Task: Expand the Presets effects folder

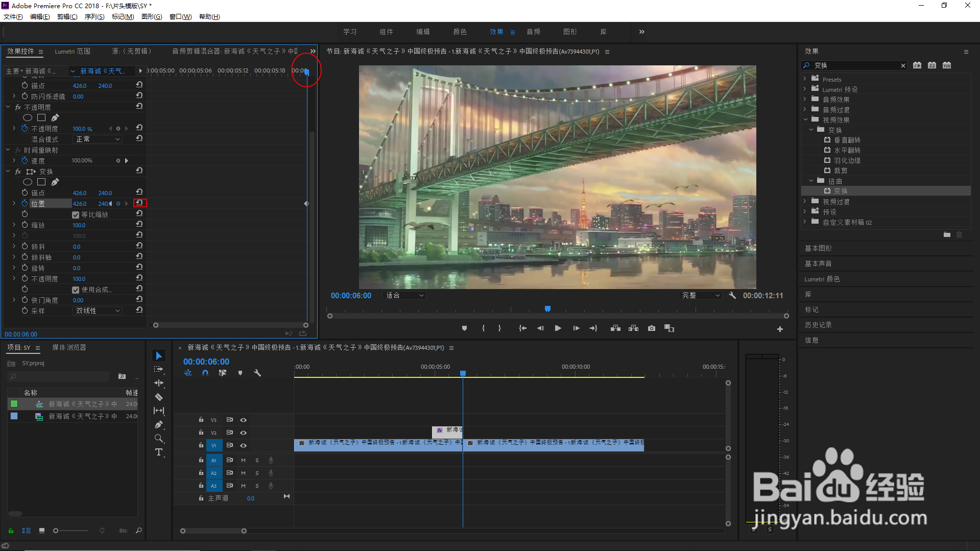Action: [804, 79]
